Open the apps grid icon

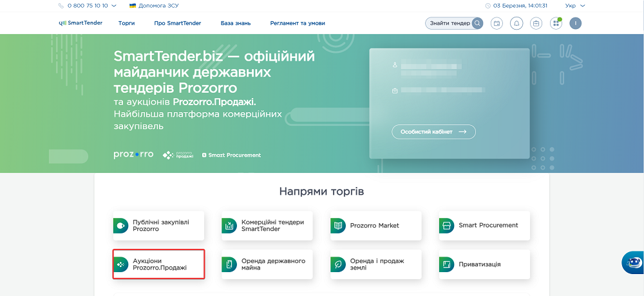556,23
